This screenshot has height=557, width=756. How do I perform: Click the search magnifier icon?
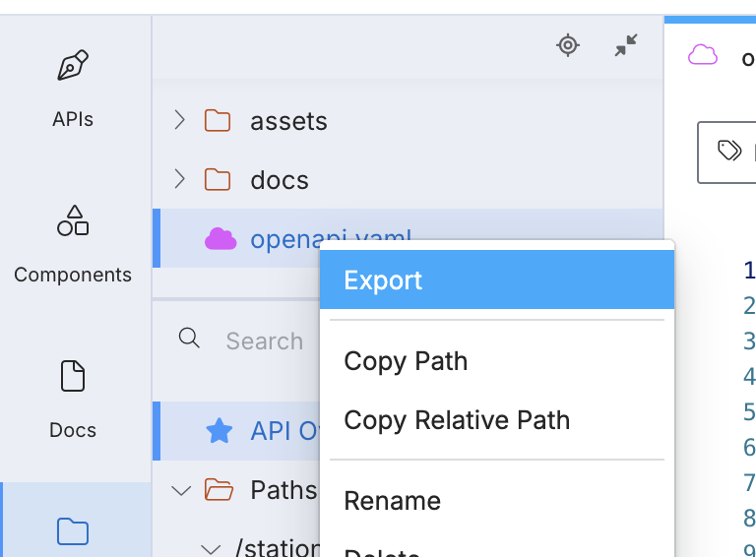(x=189, y=339)
